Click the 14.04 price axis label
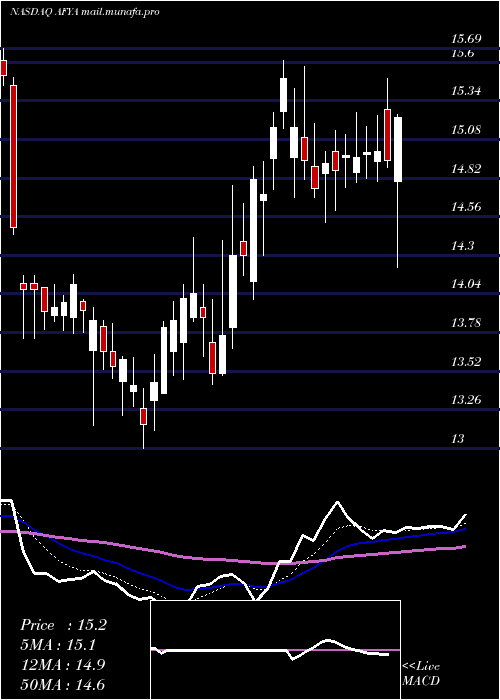500x700 pixels. (466, 283)
